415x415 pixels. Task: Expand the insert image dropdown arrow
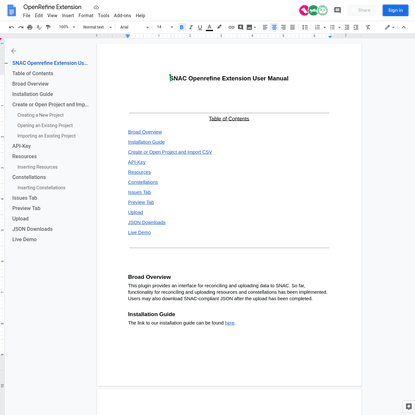(x=255, y=27)
